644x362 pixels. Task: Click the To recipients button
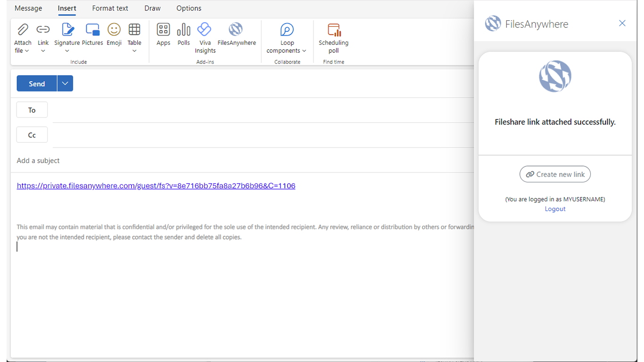point(32,110)
